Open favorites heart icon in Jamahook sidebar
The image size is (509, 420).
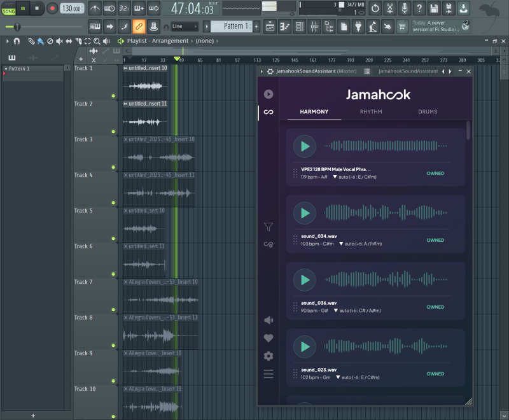(268, 338)
